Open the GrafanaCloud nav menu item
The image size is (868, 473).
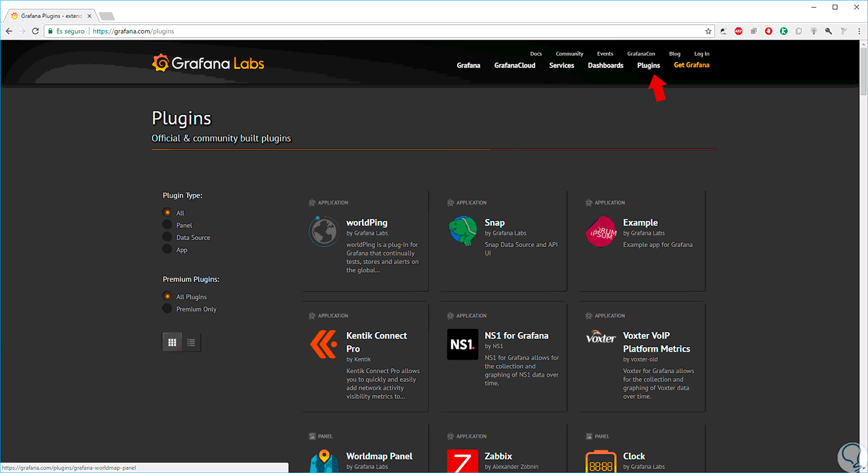pos(514,65)
